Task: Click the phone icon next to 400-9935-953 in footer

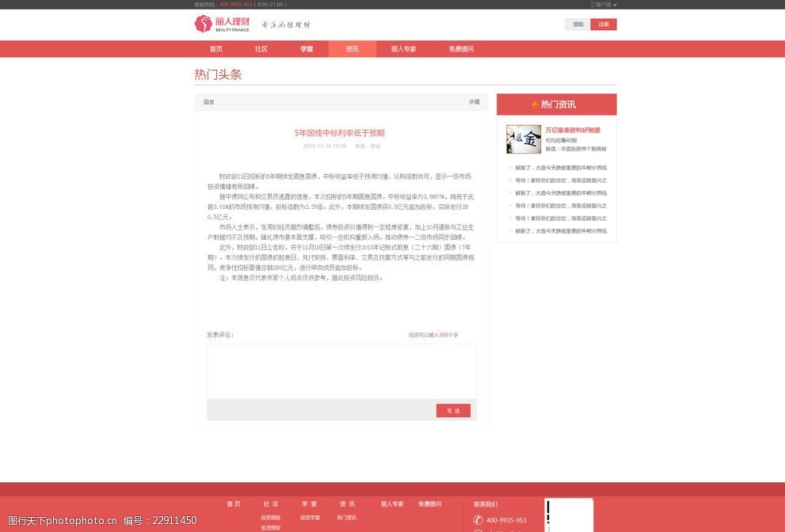Action: click(x=478, y=520)
